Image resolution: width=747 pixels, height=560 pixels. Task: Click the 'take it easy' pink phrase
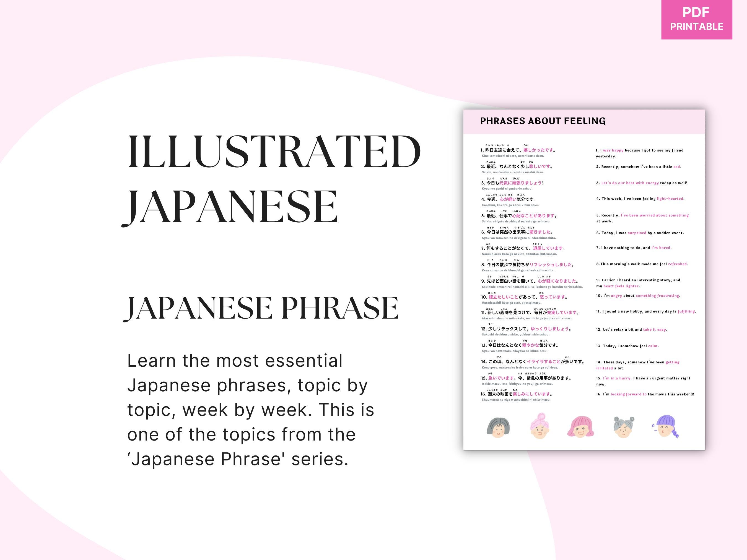[655, 329]
